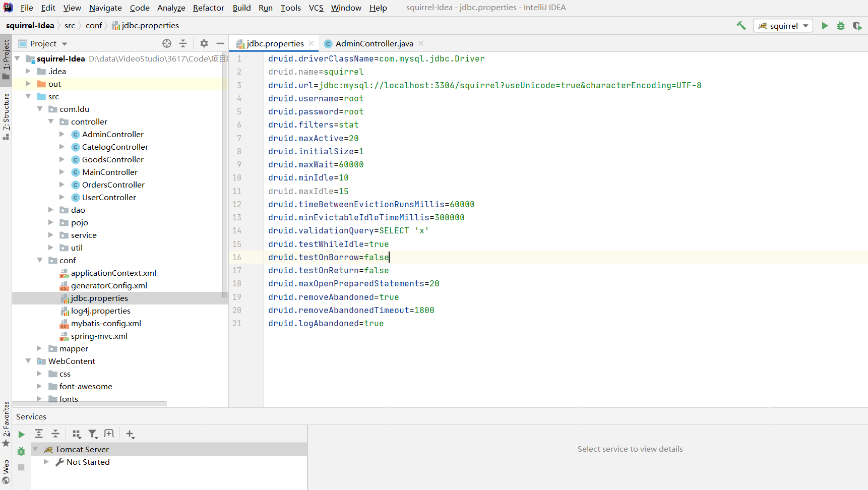Image resolution: width=868 pixels, height=490 pixels.
Task: Toggle the Web tool window side tab
Action: pos(6,472)
